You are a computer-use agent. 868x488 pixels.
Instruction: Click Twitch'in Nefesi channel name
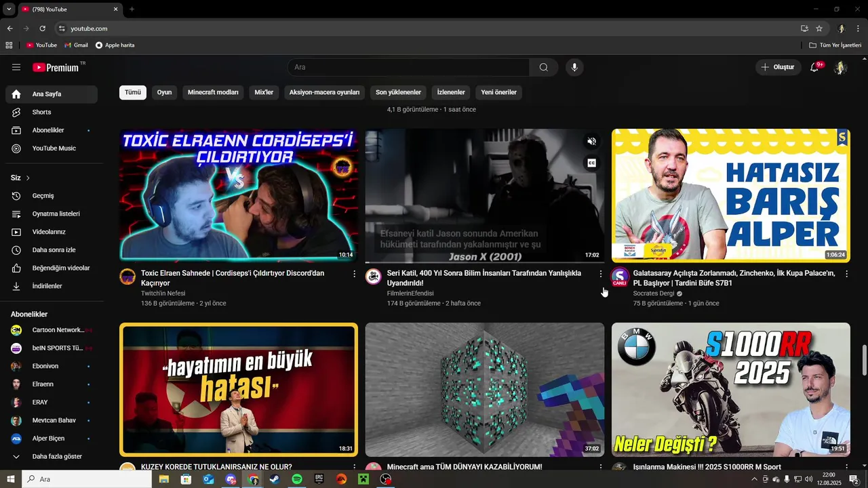163,293
